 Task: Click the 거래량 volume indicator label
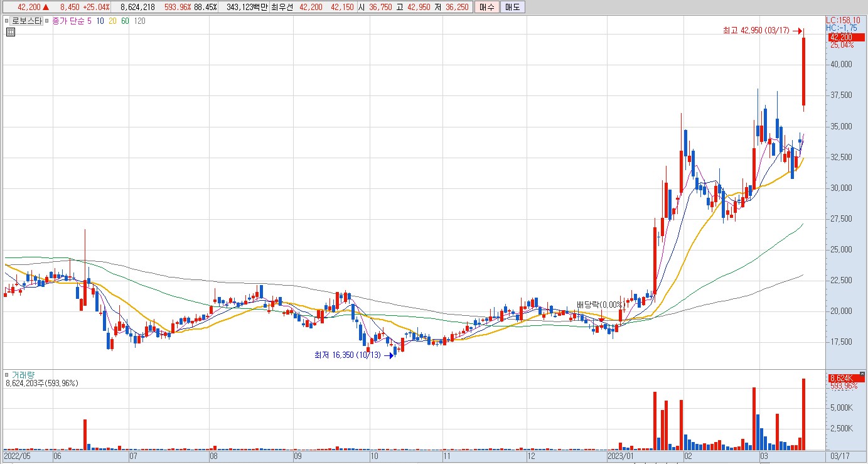[23, 375]
